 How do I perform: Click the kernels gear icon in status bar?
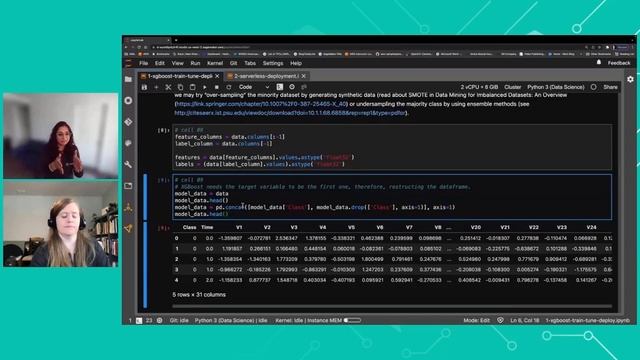[x=160, y=320]
